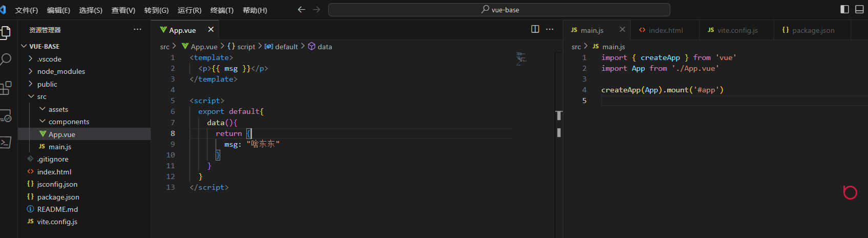Click the vue-base command center search box
Image resolution: width=868 pixels, height=238 pixels.
tap(499, 10)
